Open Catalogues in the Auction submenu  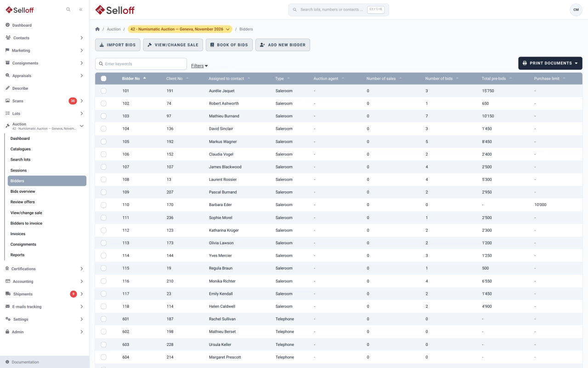tap(21, 149)
